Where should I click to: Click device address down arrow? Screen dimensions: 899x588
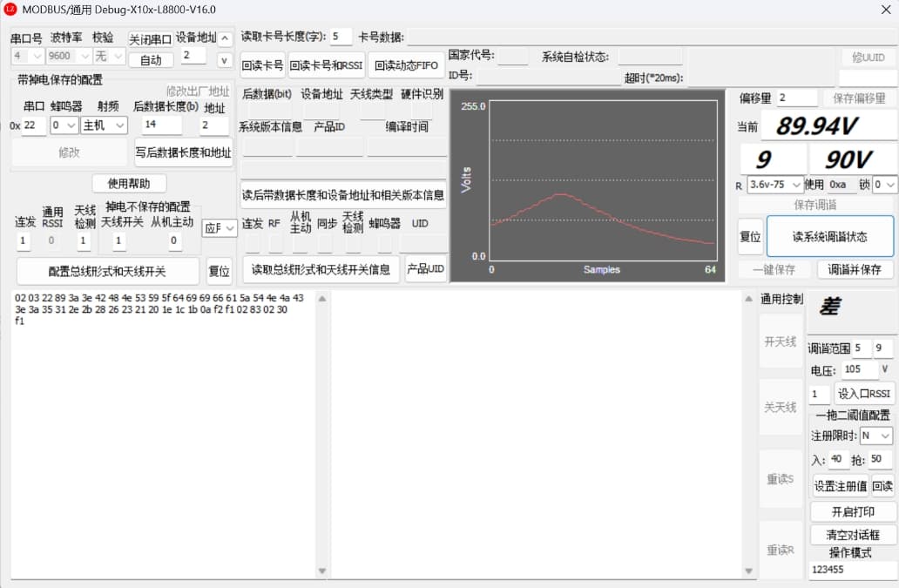225,59
